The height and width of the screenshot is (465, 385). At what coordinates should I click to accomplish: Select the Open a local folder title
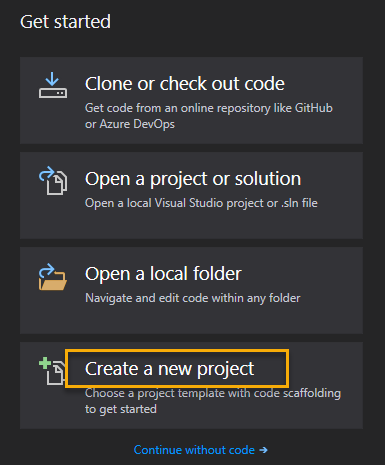click(x=163, y=274)
